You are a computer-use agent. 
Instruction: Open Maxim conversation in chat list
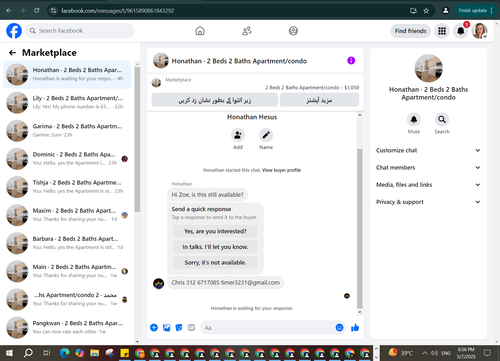pos(67,215)
